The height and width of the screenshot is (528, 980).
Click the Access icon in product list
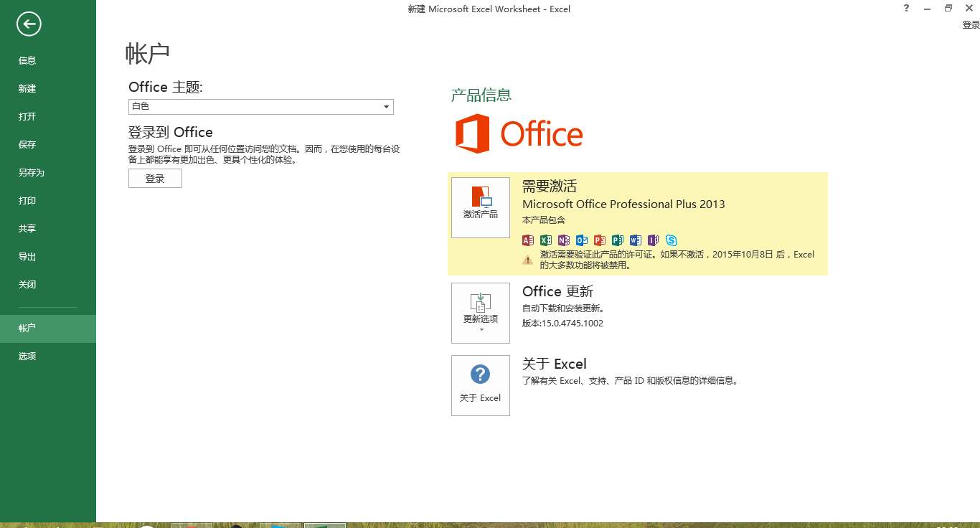528,240
